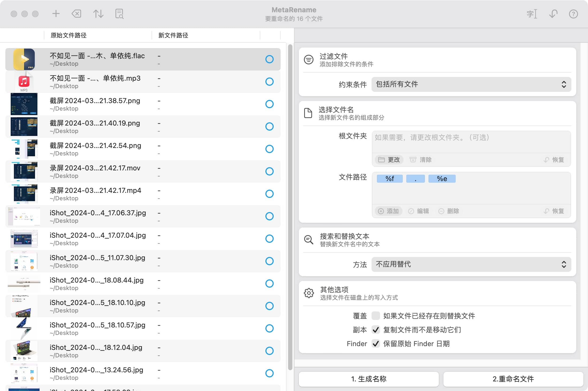Uncheck keep original Finder dates checkbox
This screenshot has width=588, height=391.
coord(376,343)
